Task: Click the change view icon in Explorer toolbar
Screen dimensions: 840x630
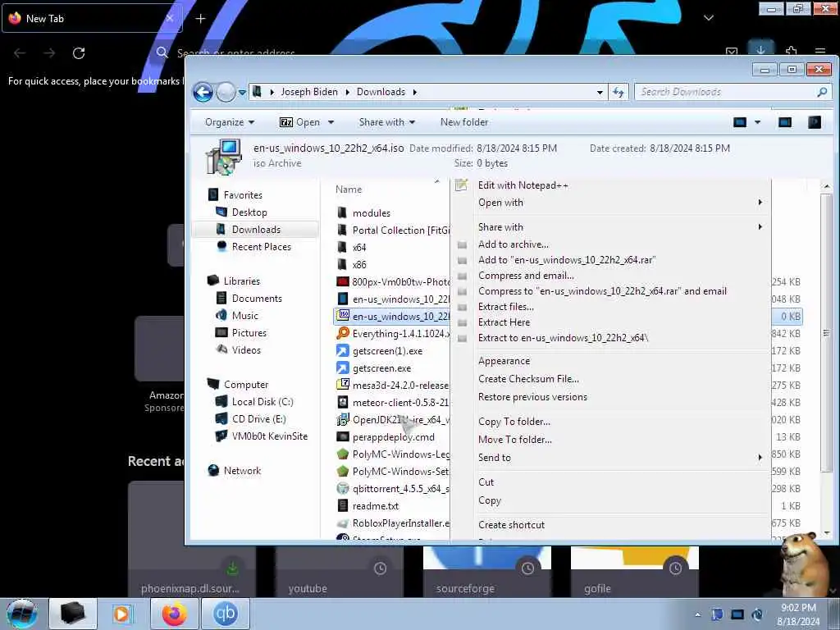Action: coord(740,123)
